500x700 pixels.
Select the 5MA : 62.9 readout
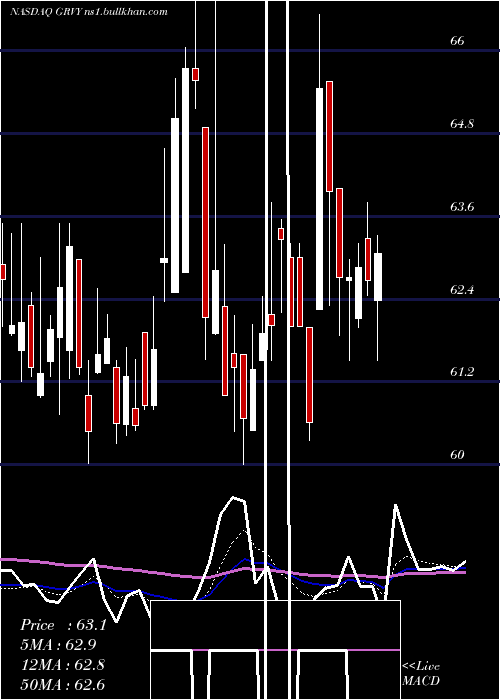pos(58,645)
